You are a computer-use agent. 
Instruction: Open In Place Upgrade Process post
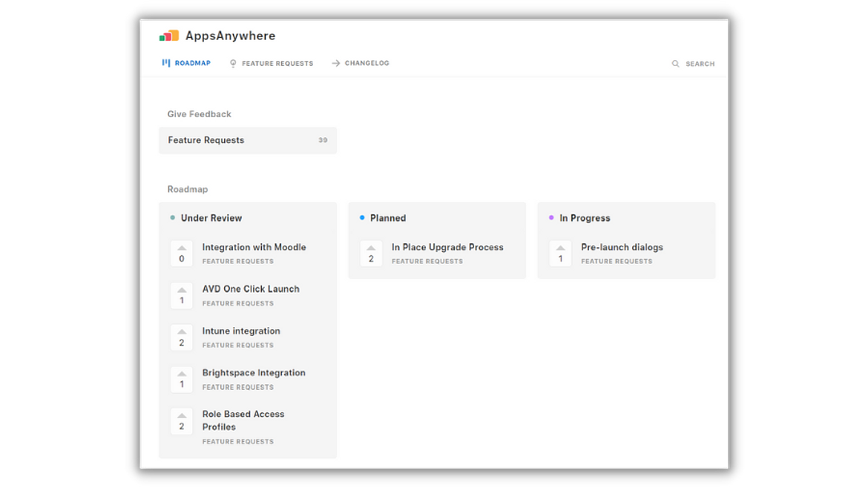tap(447, 247)
